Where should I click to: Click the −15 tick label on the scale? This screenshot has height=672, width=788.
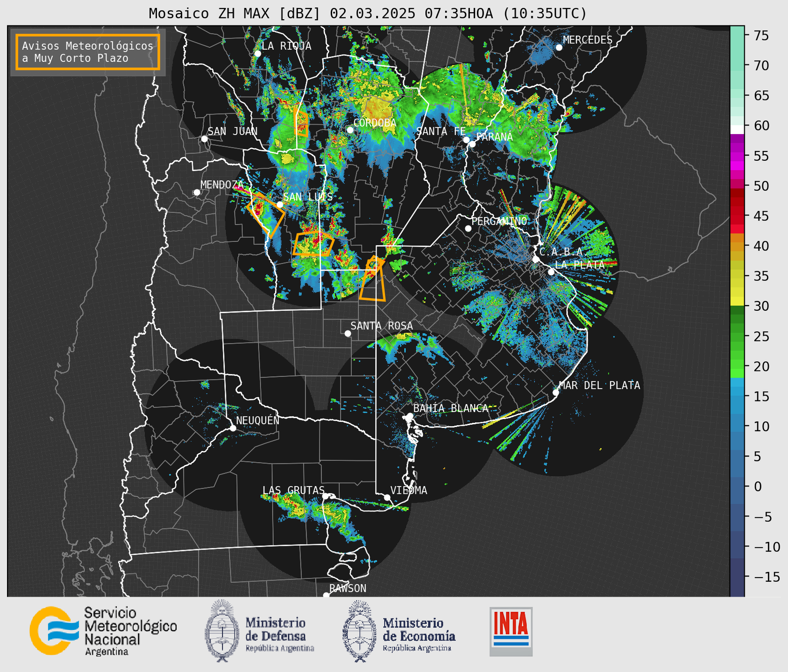coord(767,577)
